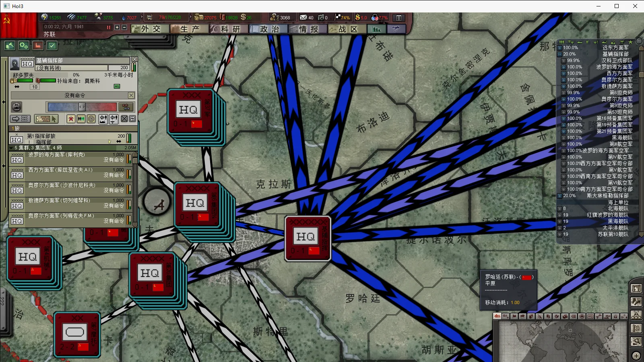This screenshot has width=644, height=362.
Task: Expand the 汉科卫戍部队 node
Action: pyautogui.click(x=563, y=60)
